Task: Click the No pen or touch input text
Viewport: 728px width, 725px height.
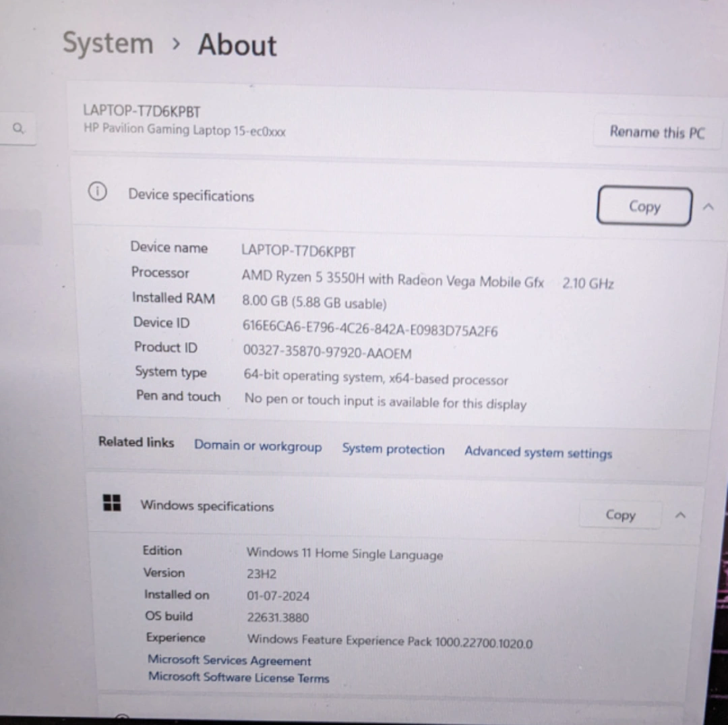Action: (386, 402)
